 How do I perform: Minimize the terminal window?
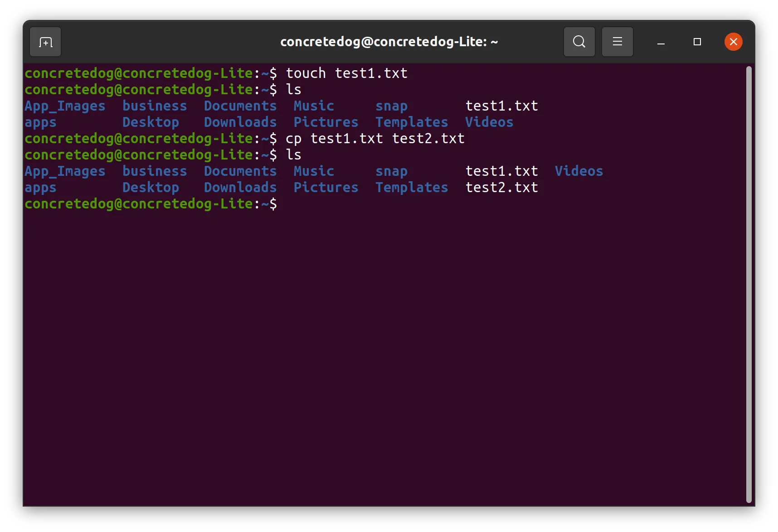661,42
